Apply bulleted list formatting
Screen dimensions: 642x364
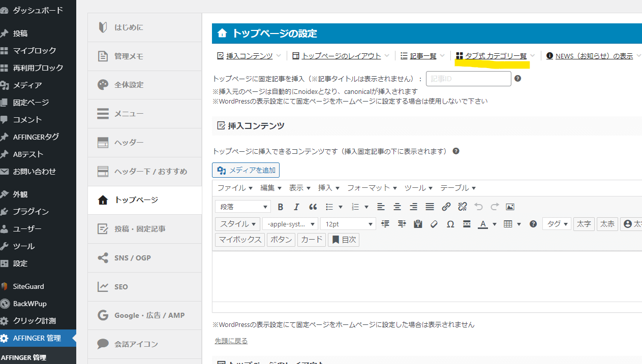(x=329, y=207)
